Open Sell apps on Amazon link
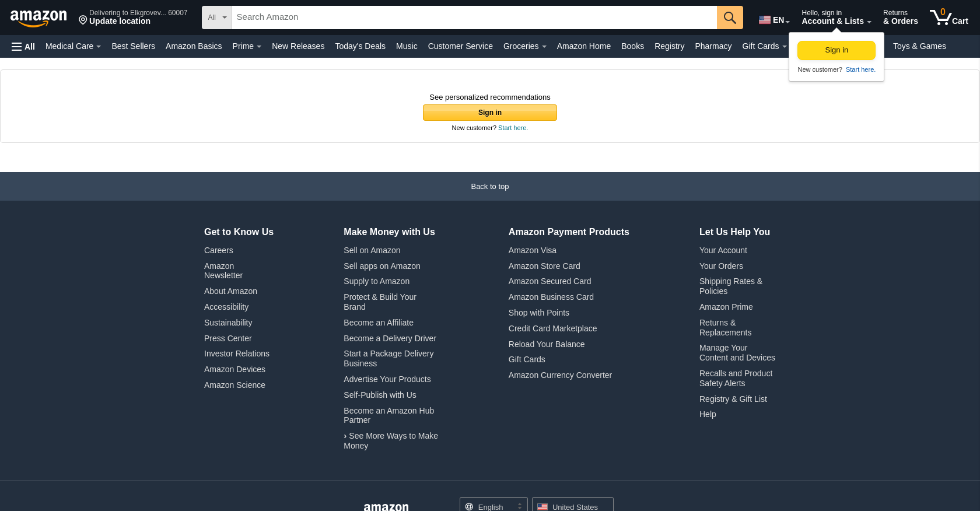The width and height of the screenshot is (980, 511). [x=382, y=266]
